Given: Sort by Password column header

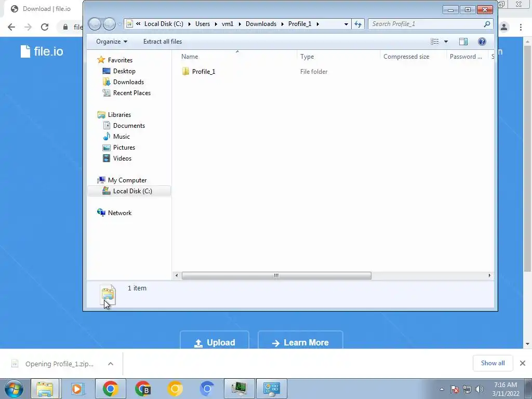Looking at the screenshot, I should tap(467, 56).
